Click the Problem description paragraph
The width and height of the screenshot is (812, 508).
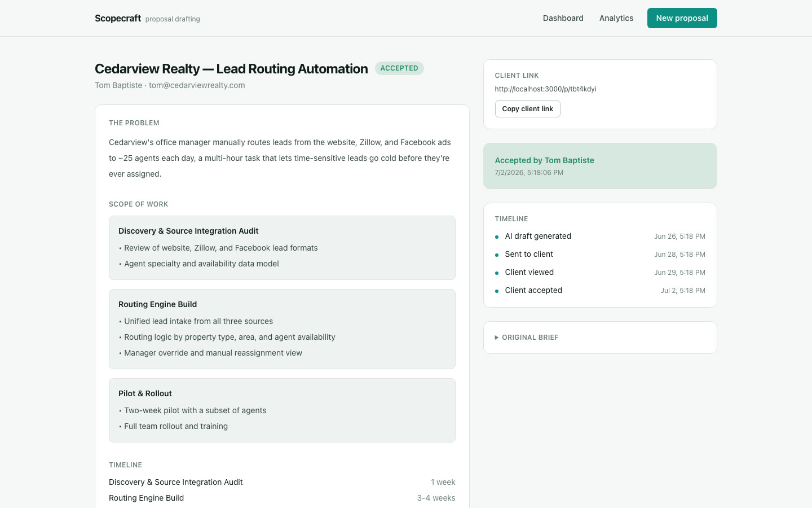click(x=282, y=158)
